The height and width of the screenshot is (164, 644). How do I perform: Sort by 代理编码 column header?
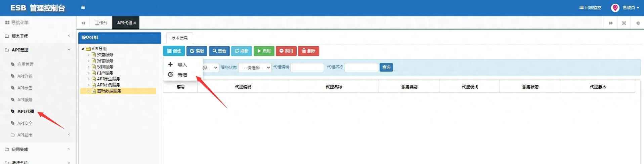click(243, 87)
